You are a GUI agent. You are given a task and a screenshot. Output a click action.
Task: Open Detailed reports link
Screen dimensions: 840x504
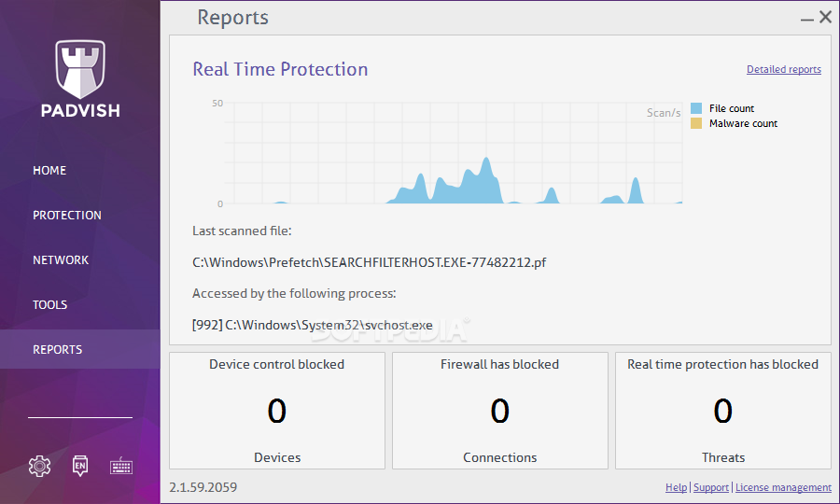coord(784,69)
